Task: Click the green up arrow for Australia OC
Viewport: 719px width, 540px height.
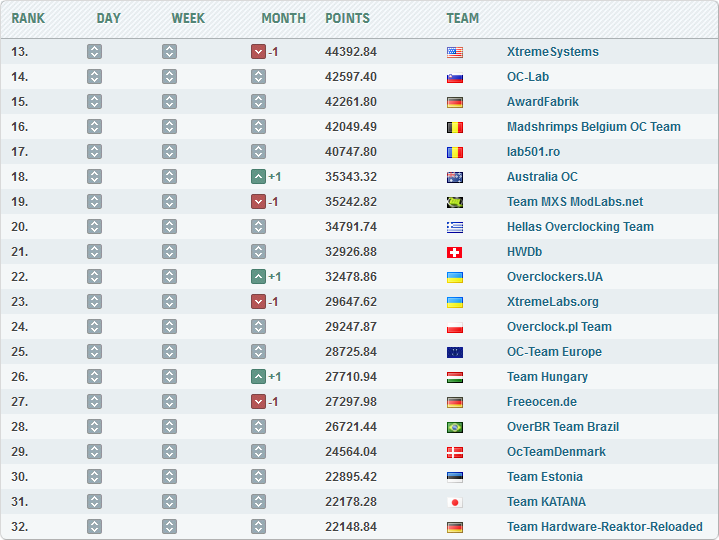Action: click(x=258, y=177)
